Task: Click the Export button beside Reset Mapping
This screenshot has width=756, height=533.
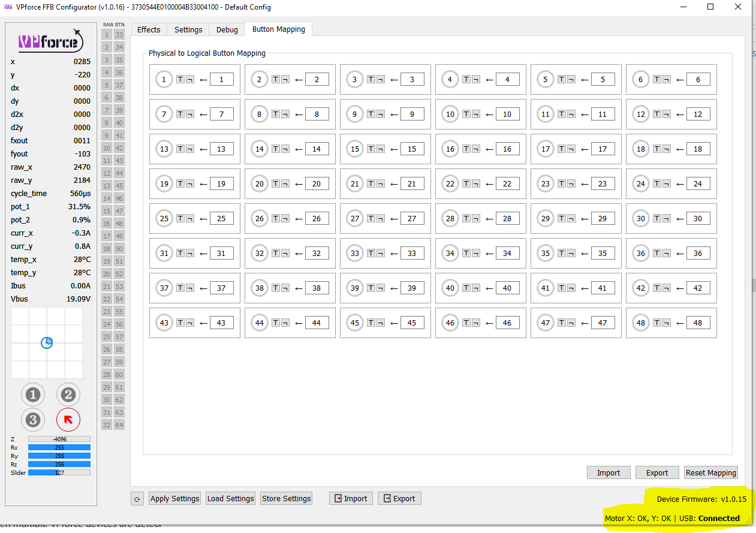Action: point(657,472)
